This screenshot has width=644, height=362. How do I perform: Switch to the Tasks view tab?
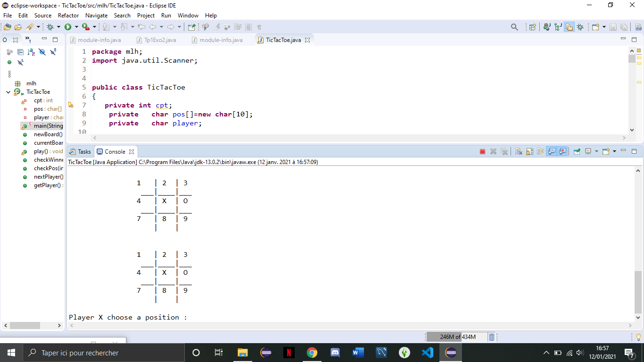click(x=80, y=151)
